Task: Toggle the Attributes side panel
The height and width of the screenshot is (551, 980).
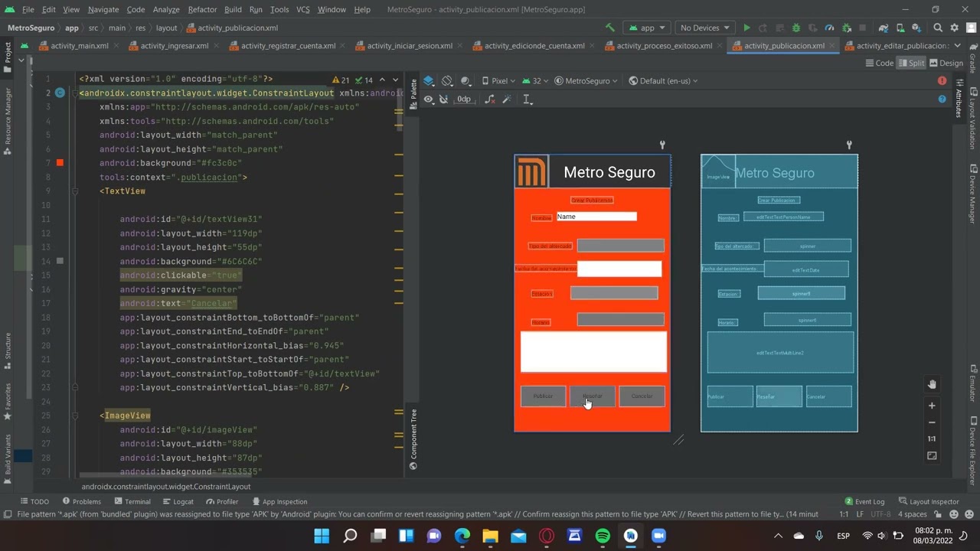Action: (958, 98)
